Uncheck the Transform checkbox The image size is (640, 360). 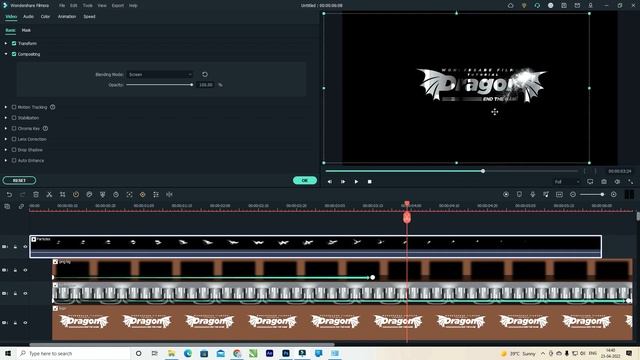(x=14, y=43)
